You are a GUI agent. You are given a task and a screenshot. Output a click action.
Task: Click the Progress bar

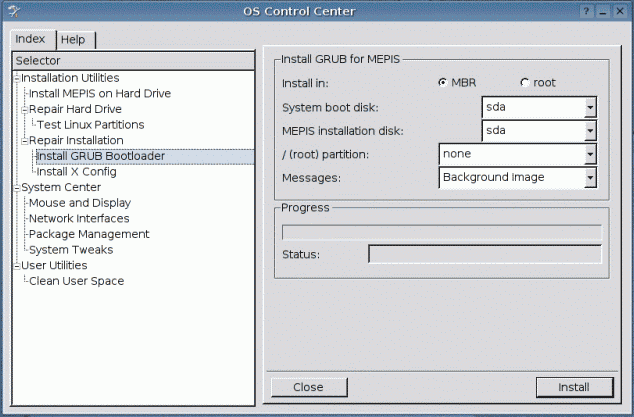(442, 233)
